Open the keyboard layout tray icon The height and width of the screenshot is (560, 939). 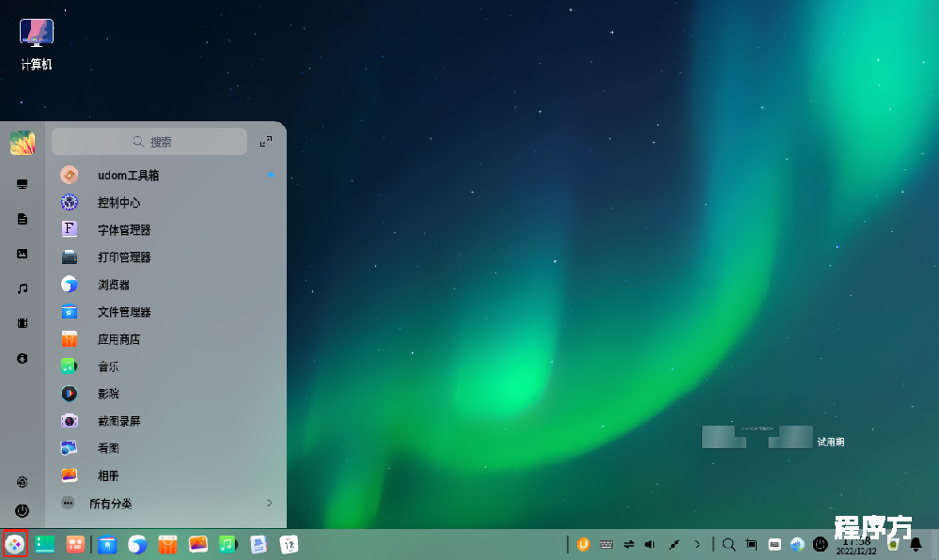[x=606, y=544]
